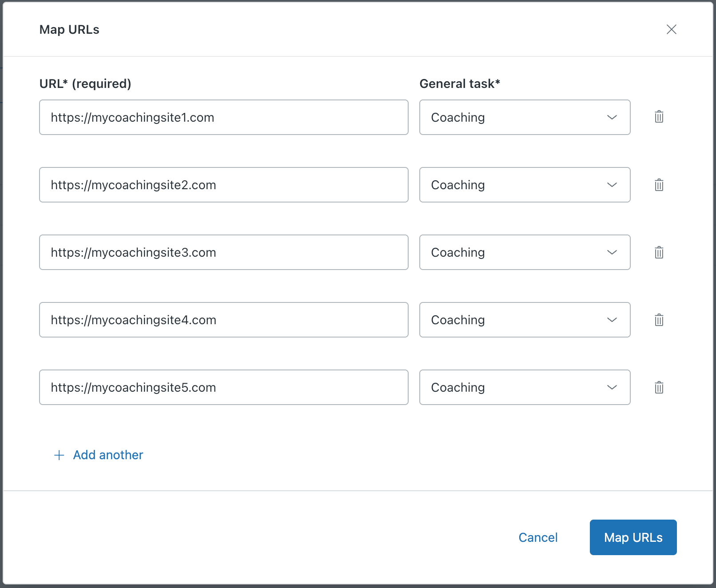Click trash icon beside mycoachingsite5.com
Image resolution: width=716 pixels, height=588 pixels.
click(x=659, y=387)
